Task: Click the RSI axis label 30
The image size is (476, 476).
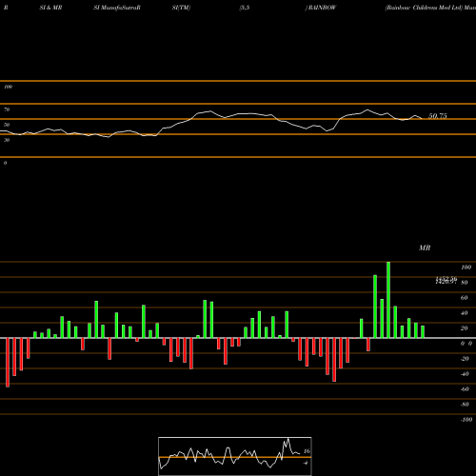Action: click(x=7, y=140)
